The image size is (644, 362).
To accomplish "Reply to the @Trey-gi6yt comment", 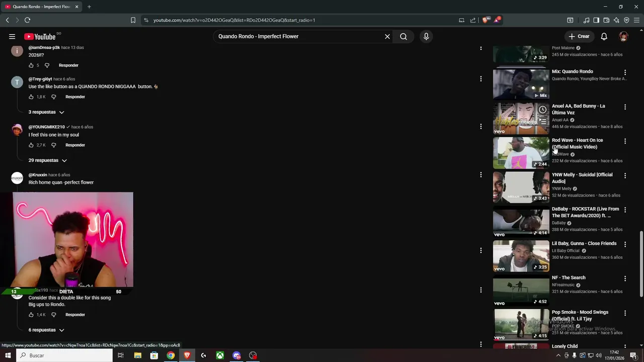I will coord(75,97).
